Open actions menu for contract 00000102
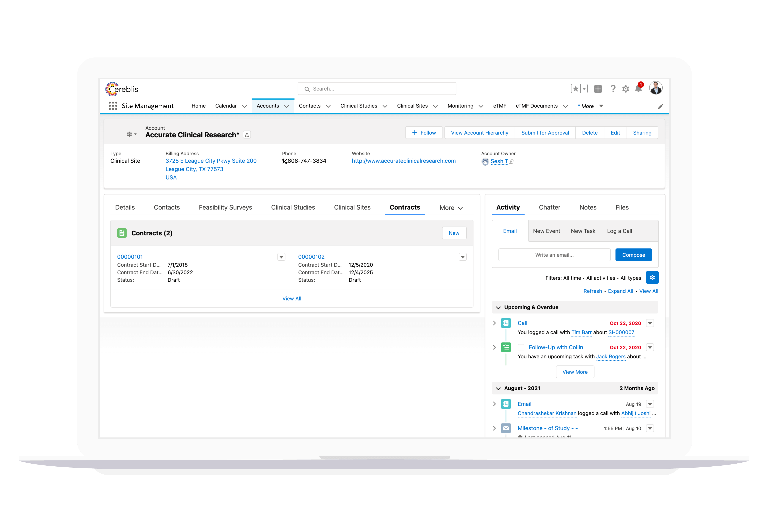The image size is (768, 532). click(x=463, y=257)
